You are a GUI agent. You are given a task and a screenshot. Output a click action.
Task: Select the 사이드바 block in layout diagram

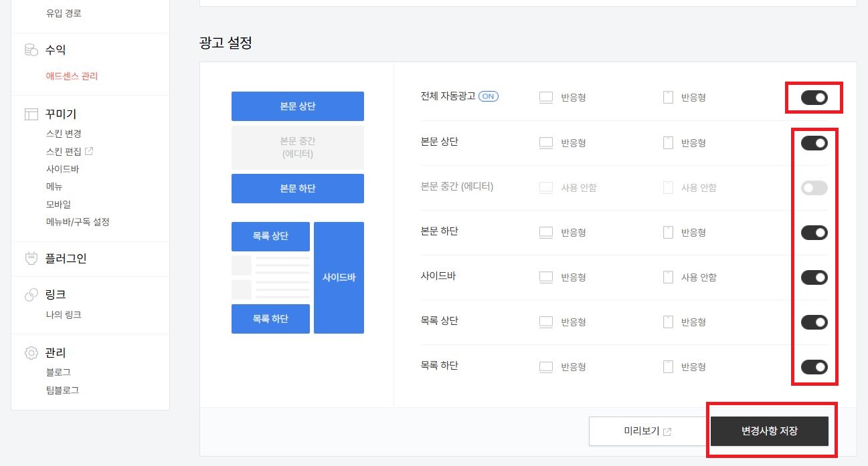339,277
